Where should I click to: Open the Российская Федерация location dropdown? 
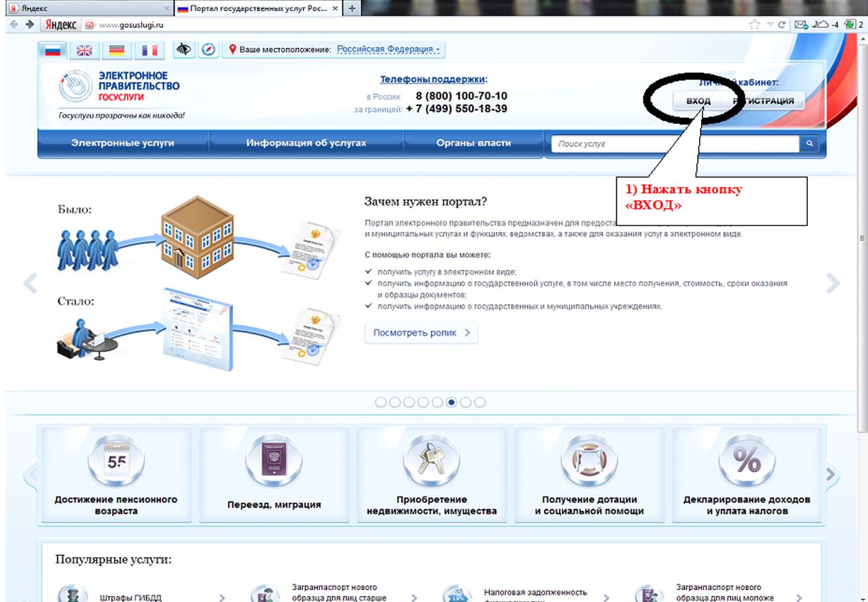388,49
